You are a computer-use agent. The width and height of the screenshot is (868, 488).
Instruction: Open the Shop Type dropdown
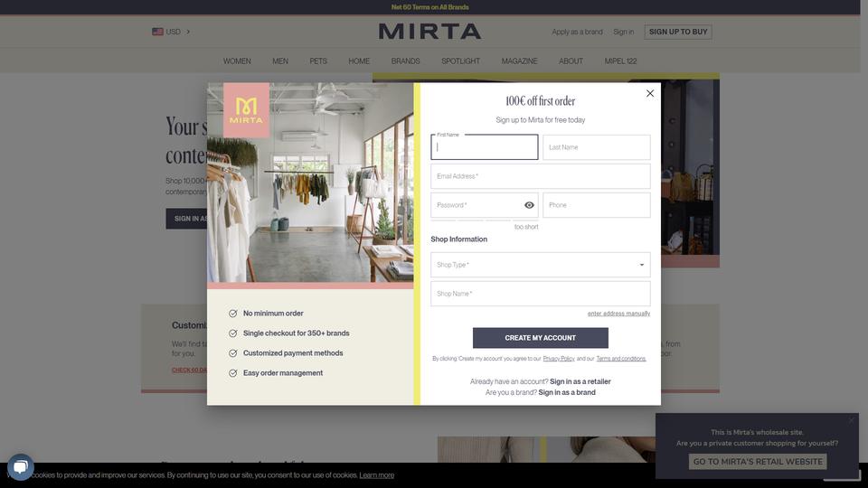pos(541,265)
